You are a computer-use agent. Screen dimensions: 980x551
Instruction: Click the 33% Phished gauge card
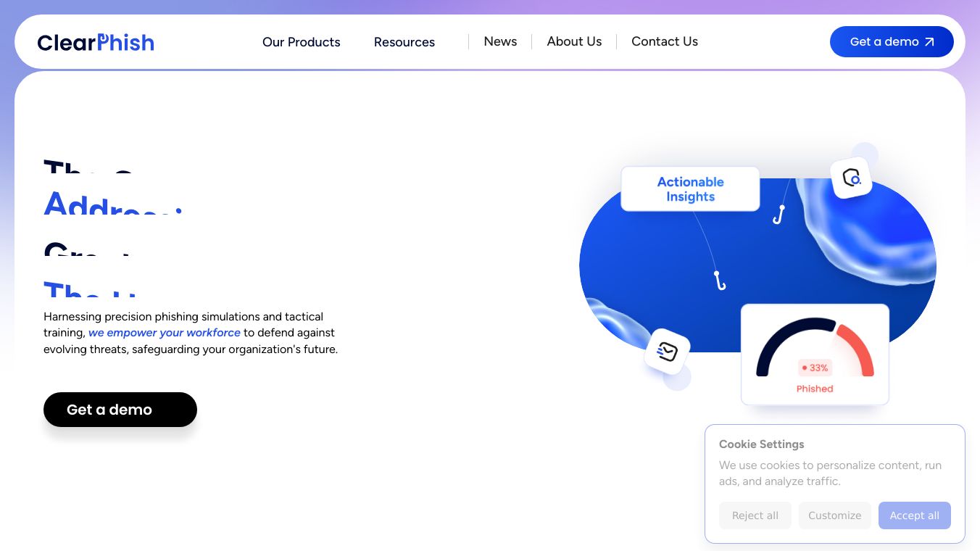tap(815, 355)
